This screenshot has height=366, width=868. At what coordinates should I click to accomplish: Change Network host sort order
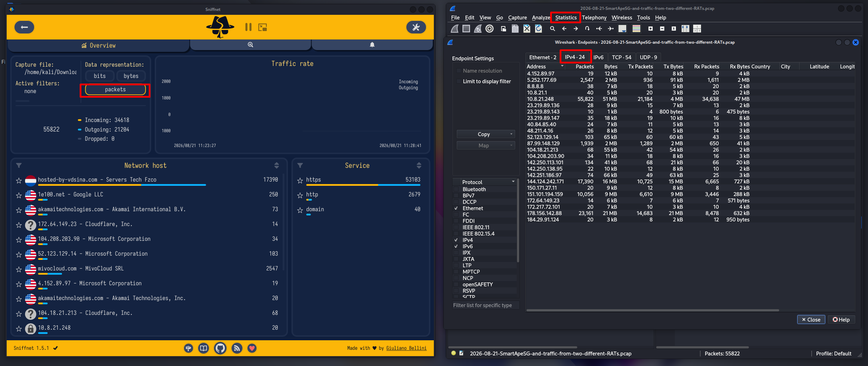277,165
